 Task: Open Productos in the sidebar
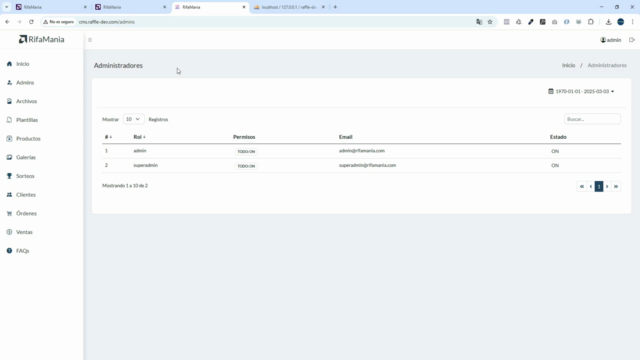click(x=28, y=139)
